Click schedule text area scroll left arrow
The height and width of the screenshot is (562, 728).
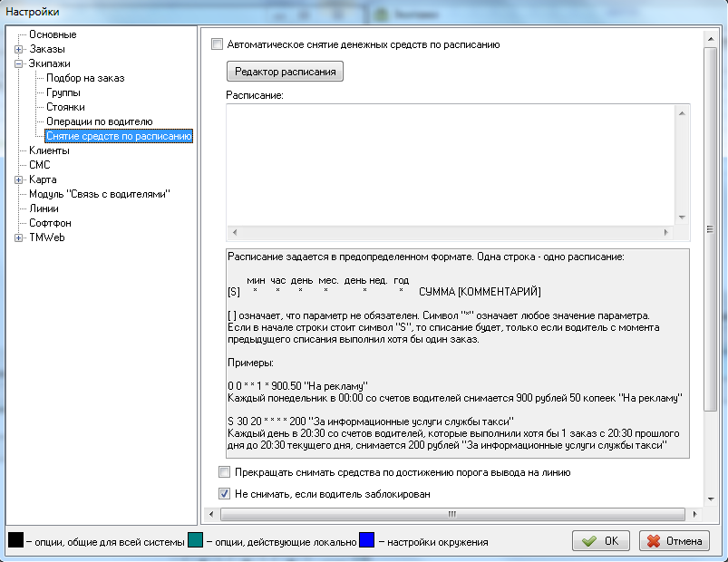coord(235,232)
